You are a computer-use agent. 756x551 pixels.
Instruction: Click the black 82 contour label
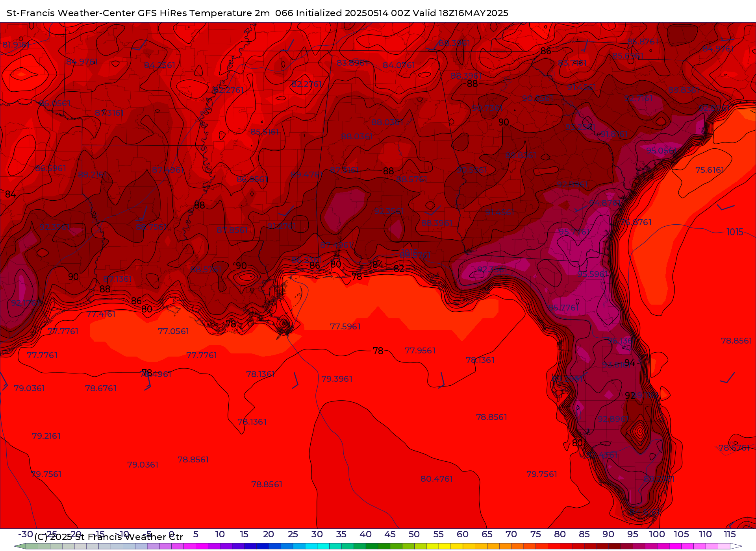coord(399,268)
